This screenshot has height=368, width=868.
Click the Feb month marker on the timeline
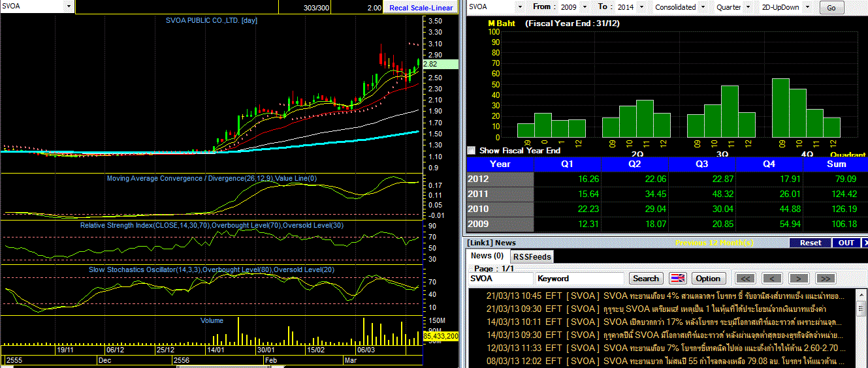[x=270, y=360]
